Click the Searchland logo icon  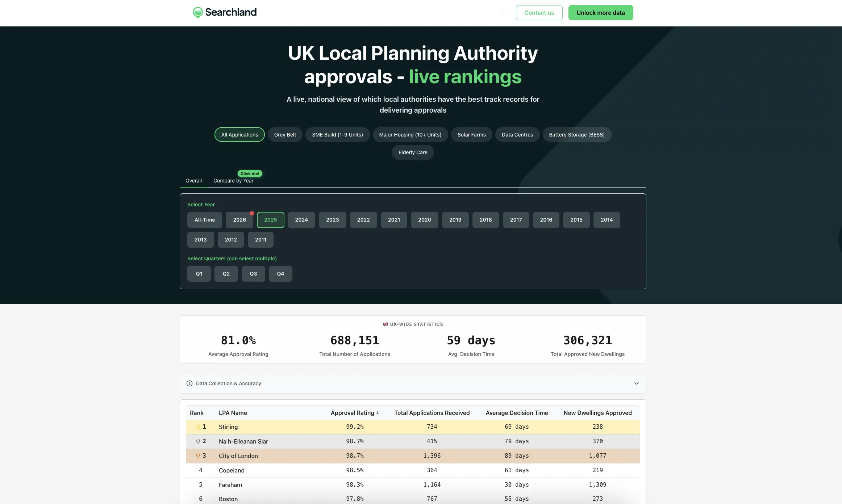tap(198, 12)
